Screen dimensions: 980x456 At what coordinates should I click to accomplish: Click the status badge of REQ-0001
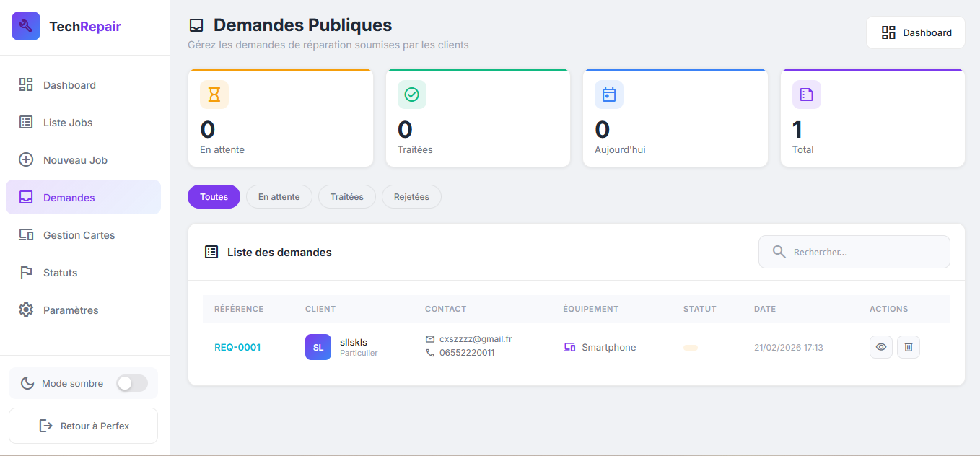click(x=690, y=347)
